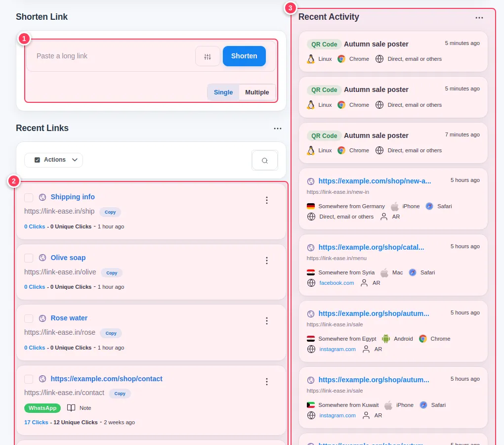Viewport: 504px width, 445px height.
Task: Open kebab menu for Rose water link
Action: tap(267, 321)
